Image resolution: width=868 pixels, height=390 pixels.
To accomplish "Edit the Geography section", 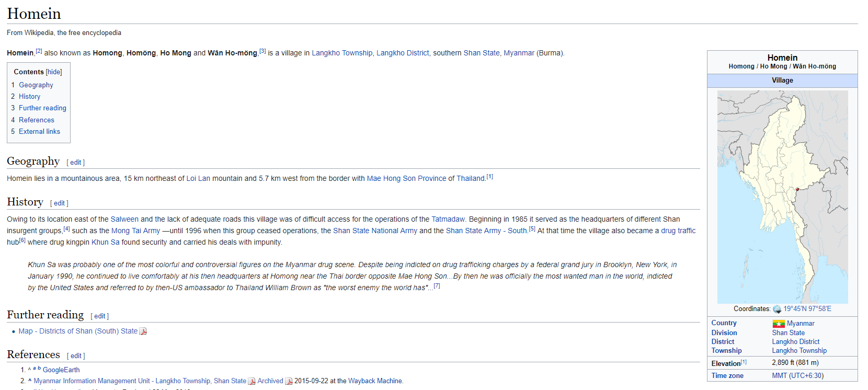I will [76, 163].
